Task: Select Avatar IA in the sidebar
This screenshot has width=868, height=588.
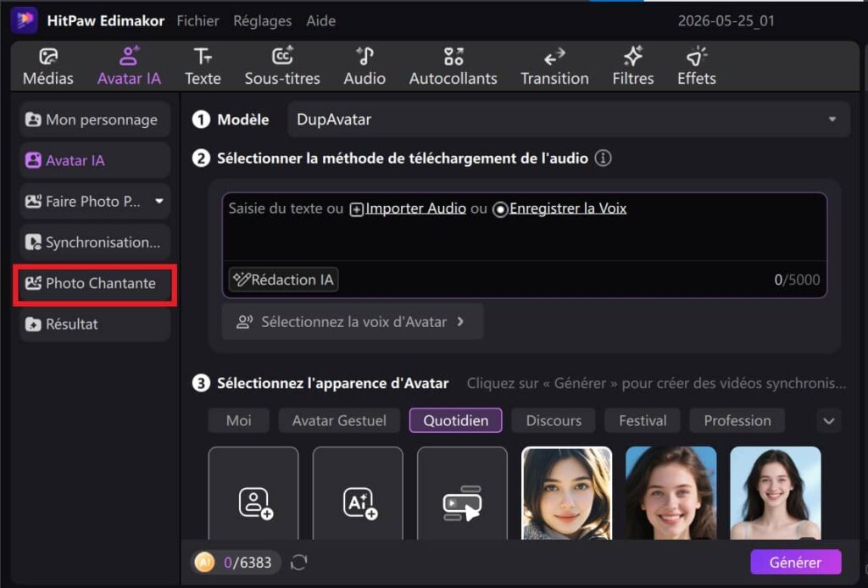Action: click(x=95, y=160)
